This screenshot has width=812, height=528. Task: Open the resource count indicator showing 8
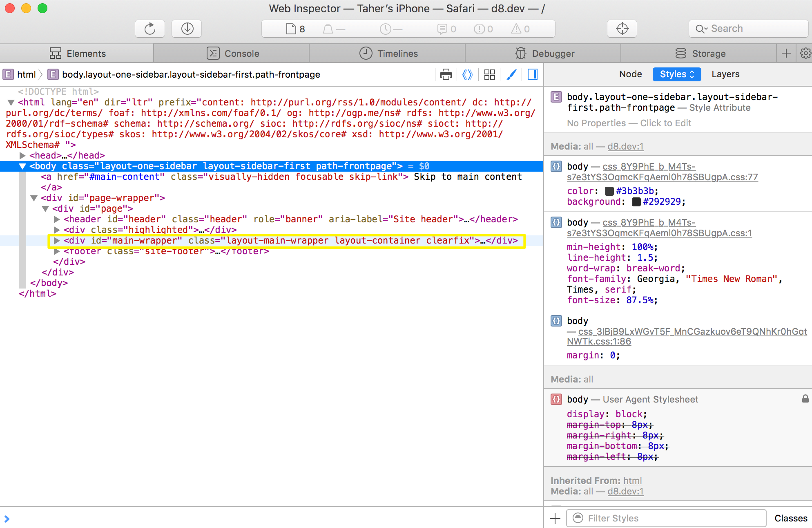[x=296, y=29]
